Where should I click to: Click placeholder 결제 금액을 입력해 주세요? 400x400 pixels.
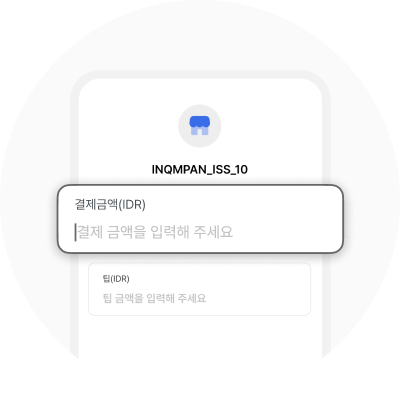click(x=155, y=232)
